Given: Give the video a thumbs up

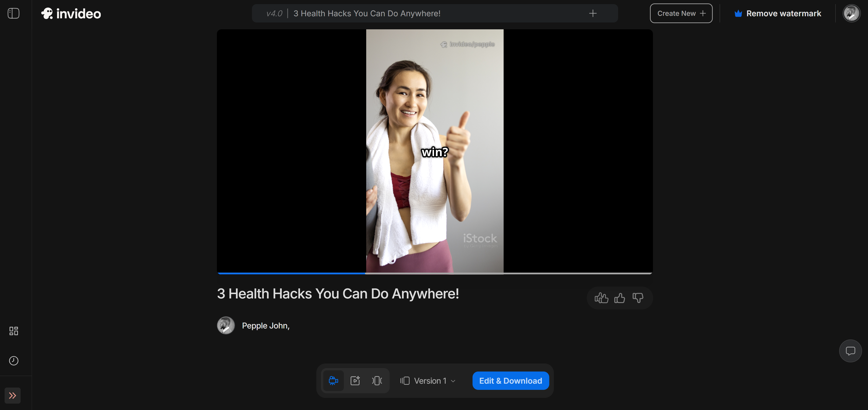Looking at the screenshot, I should pos(620,298).
